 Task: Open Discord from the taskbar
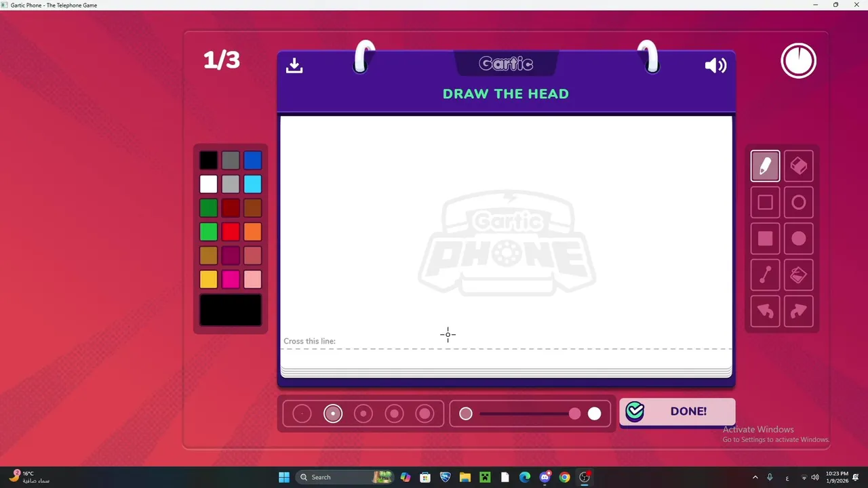pos(545,477)
